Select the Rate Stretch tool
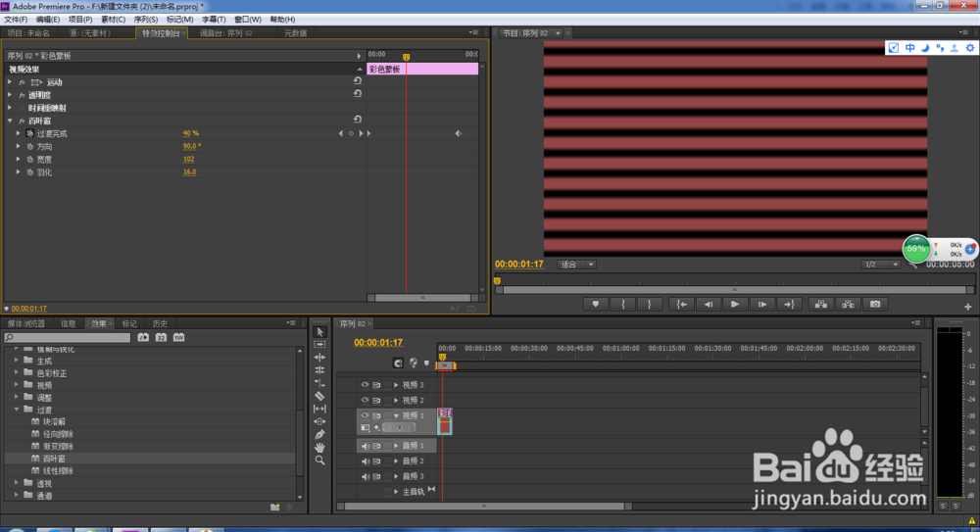Screen dimensions: 980x532 click(x=320, y=383)
